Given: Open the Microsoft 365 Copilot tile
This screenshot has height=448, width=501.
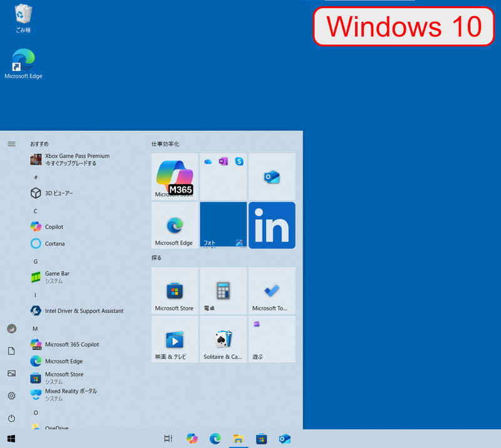Looking at the screenshot, I should (175, 176).
